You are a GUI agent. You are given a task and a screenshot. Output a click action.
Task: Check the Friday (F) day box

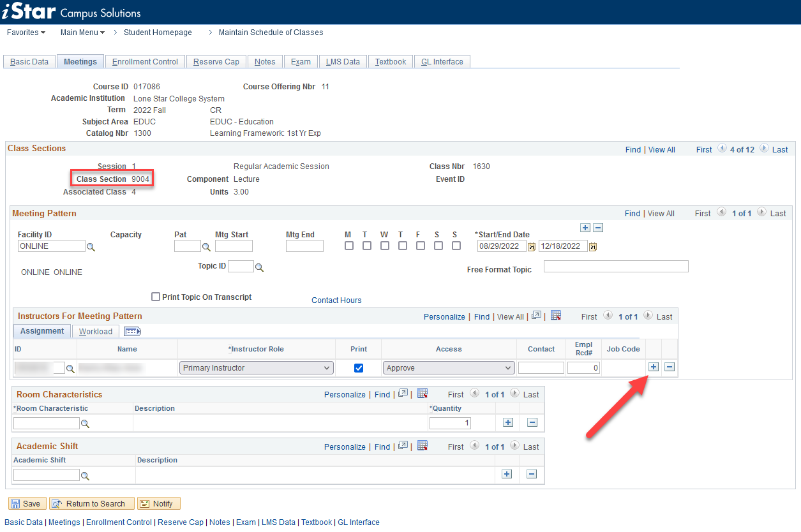pyautogui.click(x=421, y=246)
